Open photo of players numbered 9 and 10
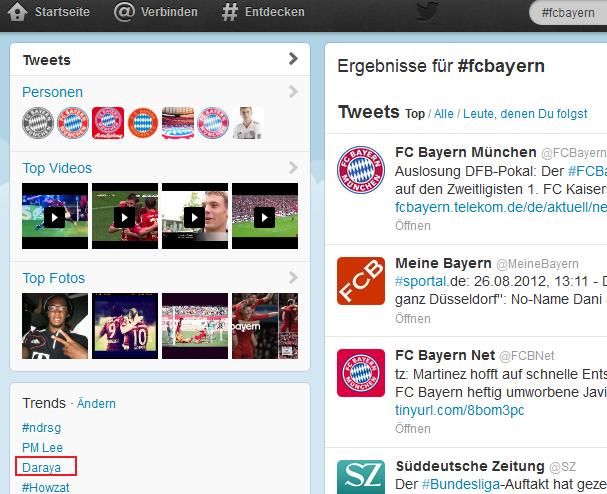 coord(125,326)
